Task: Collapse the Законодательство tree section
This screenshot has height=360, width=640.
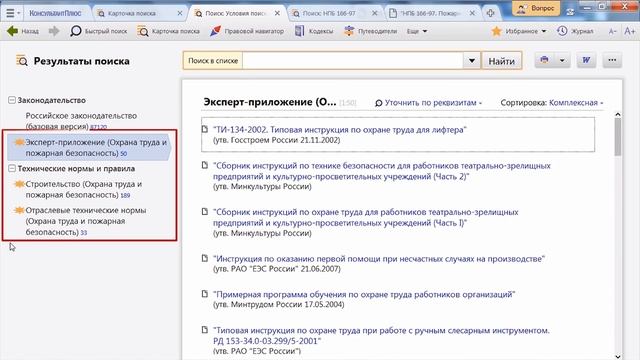Action: point(12,100)
